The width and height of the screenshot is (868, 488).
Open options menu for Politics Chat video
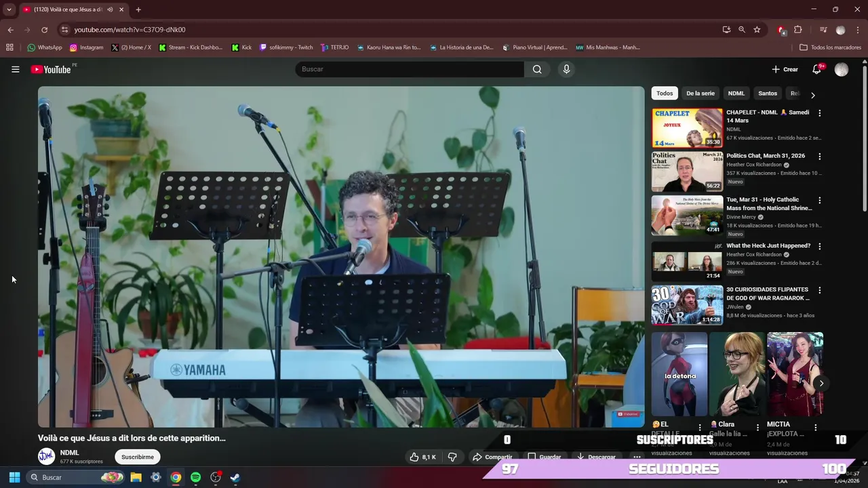tap(819, 157)
